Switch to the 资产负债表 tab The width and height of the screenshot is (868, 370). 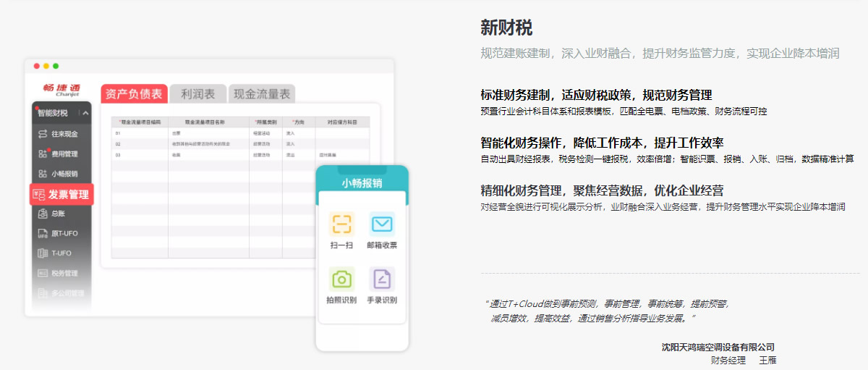(134, 93)
